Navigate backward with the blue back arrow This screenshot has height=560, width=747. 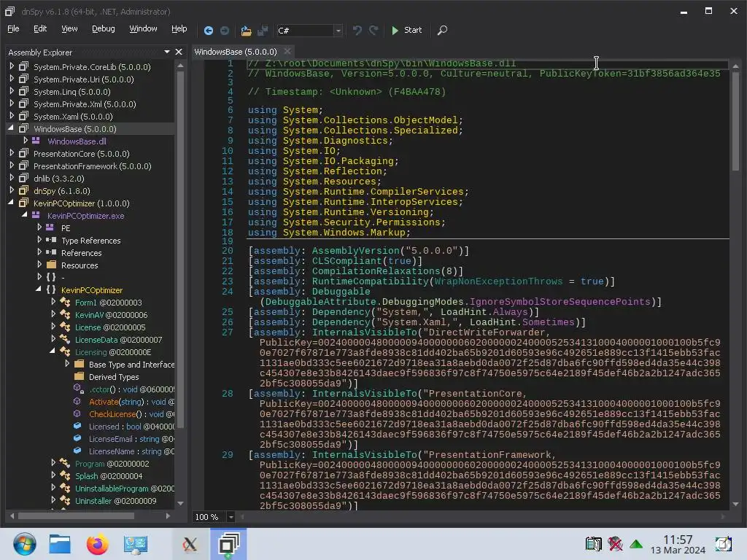pyautogui.click(x=208, y=31)
